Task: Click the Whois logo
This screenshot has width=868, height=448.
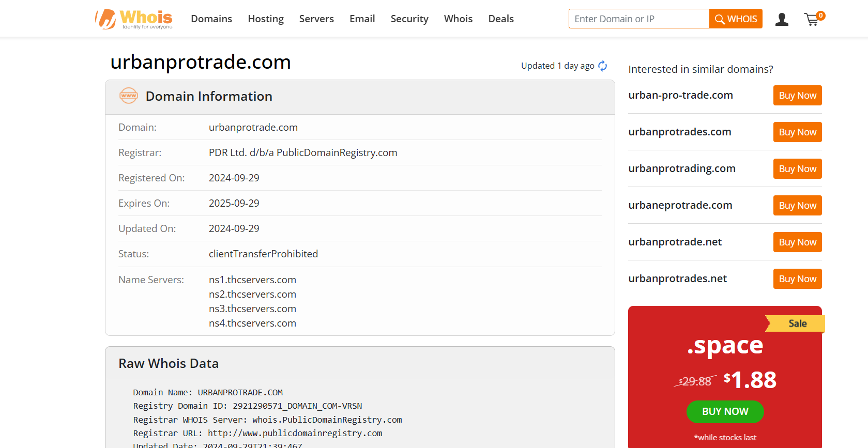Action: [x=134, y=19]
